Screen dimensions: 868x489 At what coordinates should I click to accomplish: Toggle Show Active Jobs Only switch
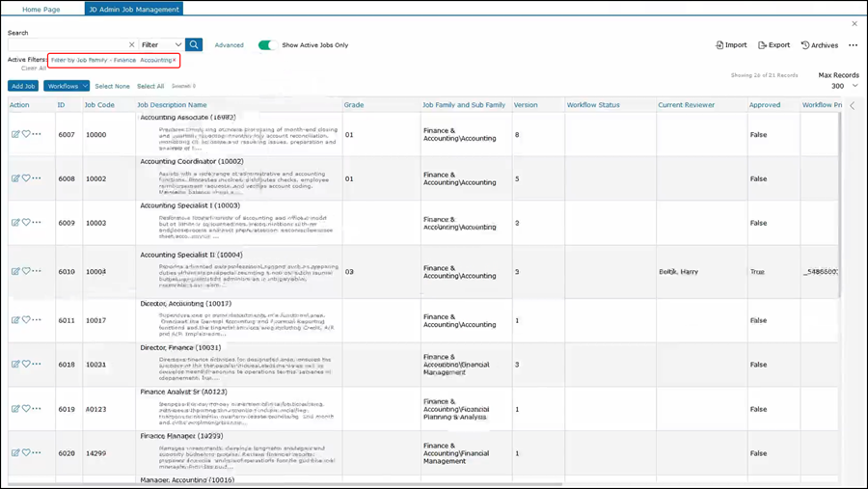(267, 45)
